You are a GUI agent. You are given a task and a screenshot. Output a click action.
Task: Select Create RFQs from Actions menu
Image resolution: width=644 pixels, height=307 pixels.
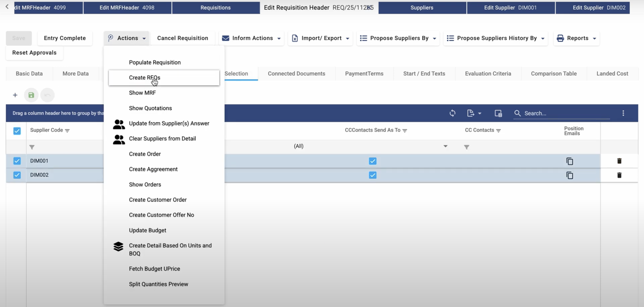144,78
